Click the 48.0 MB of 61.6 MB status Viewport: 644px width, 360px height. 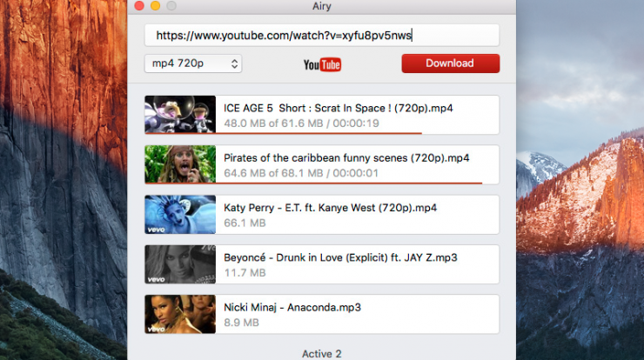pos(301,123)
